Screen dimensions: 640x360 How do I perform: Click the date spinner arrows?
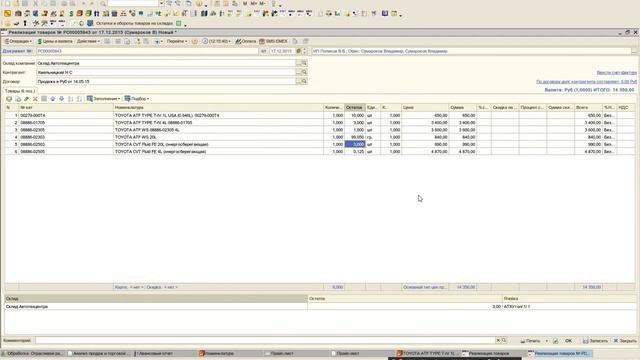click(x=304, y=51)
